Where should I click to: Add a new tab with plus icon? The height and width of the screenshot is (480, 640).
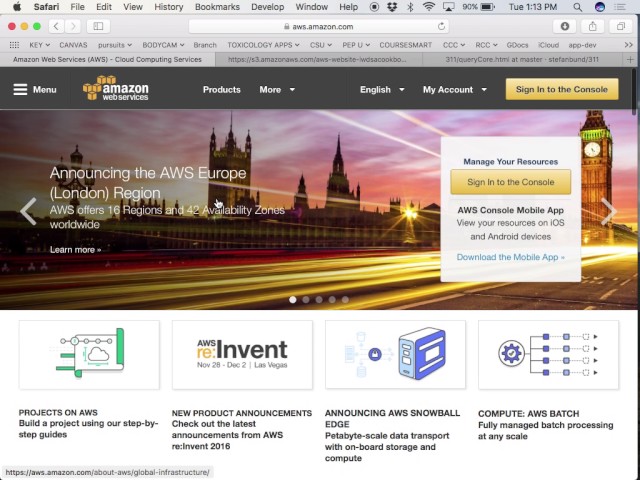click(630, 60)
